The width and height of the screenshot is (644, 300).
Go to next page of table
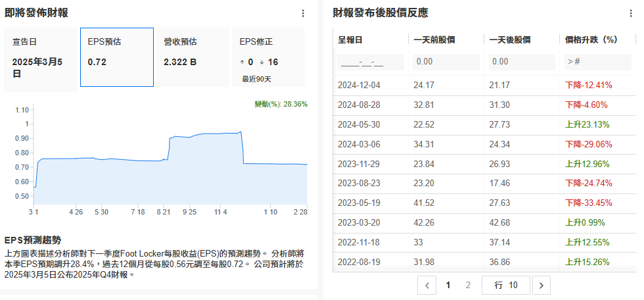(541, 286)
